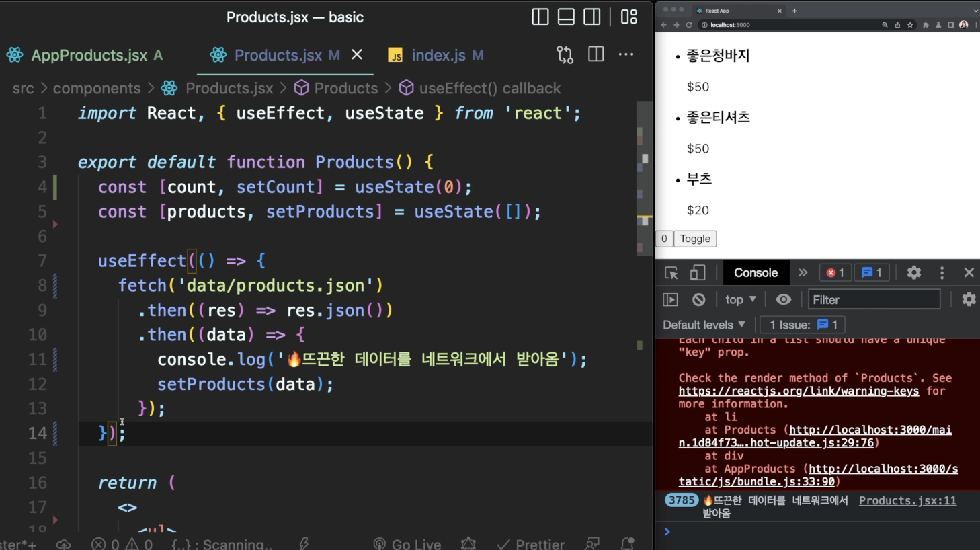The image size is (980, 550).
Task: Click Go Live in status bar
Action: (407, 543)
